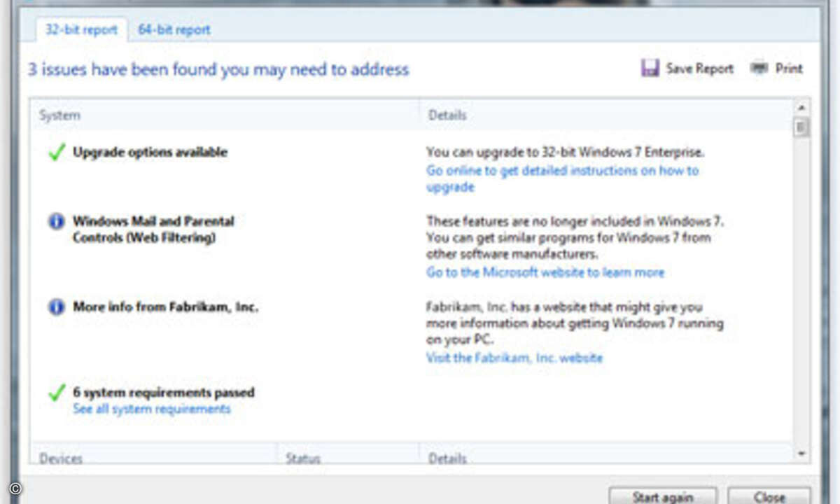Click the Start again button
Screen dimensions: 840x504
point(663,496)
